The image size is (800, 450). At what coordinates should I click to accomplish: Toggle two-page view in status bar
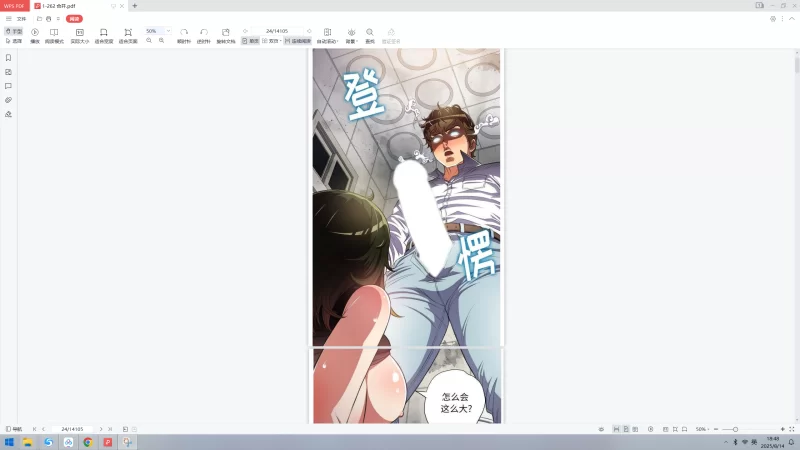pos(635,429)
